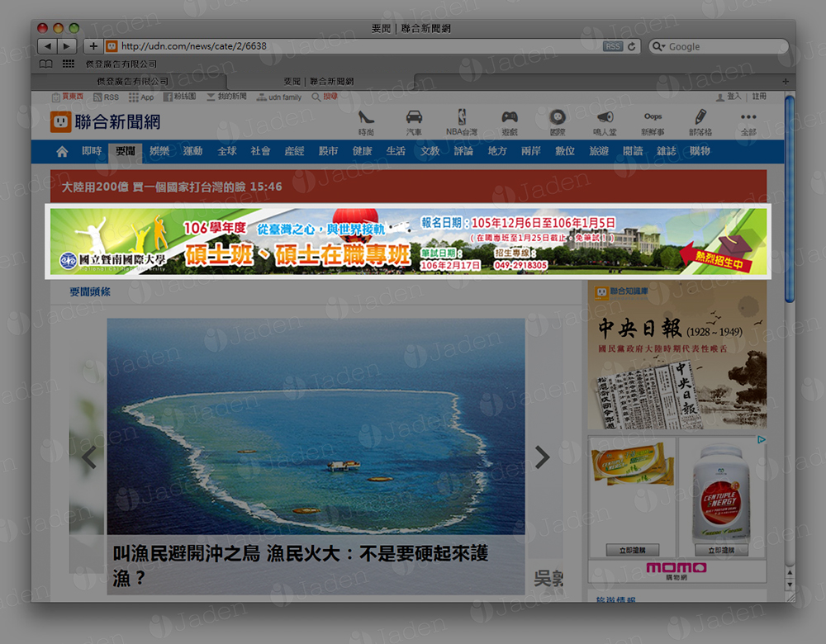Open the 股市 stock section
This screenshot has height=644, width=826.
pyautogui.click(x=328, y=152)
